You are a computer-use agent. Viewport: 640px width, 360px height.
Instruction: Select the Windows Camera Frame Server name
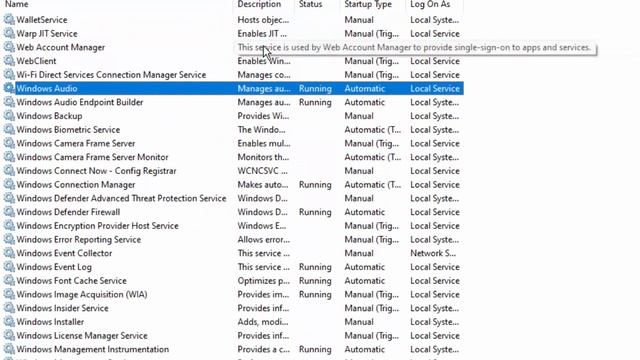pyautogui.click(x=76, y=143)
